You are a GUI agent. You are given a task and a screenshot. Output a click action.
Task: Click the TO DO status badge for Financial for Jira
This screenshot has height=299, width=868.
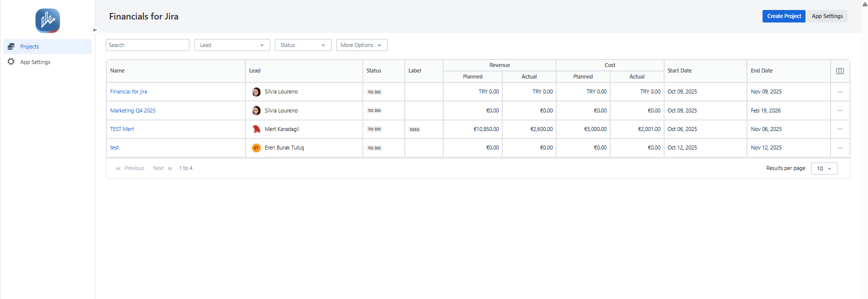pyautogui.click(x=374, y=92)
